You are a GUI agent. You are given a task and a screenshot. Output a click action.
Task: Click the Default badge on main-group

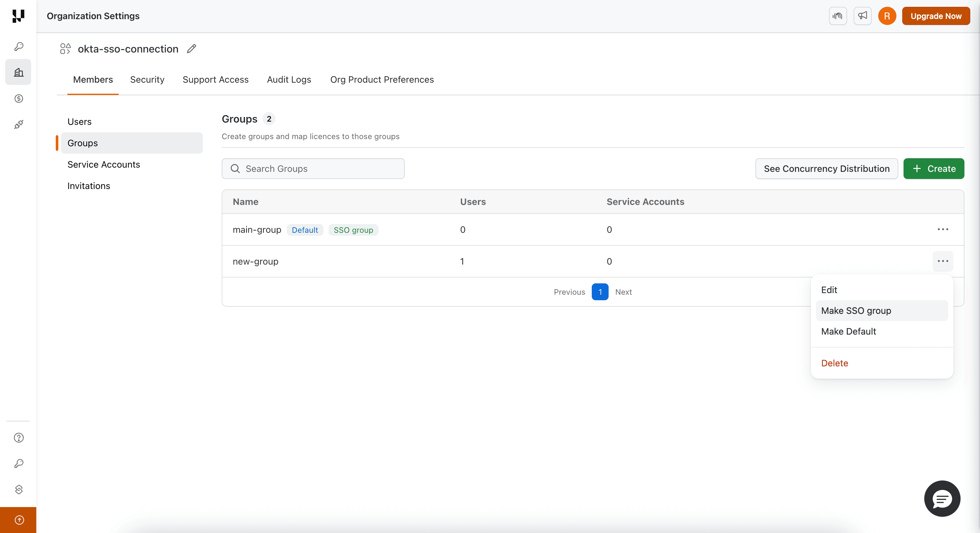coord(305,230)
